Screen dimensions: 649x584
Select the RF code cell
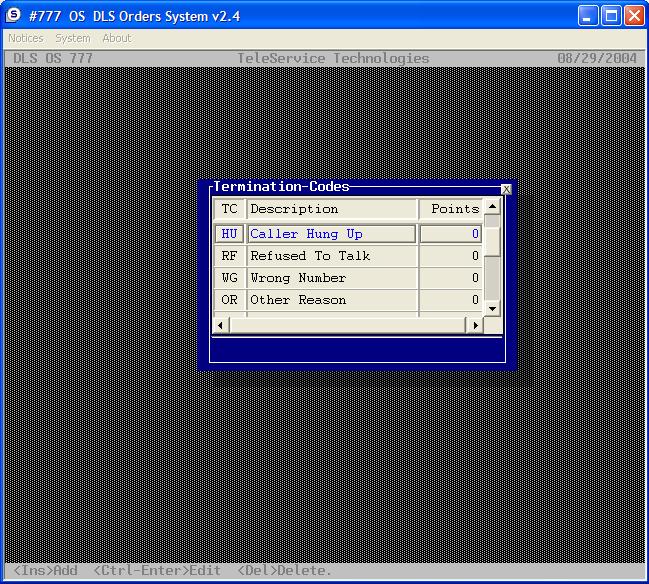[x=229, y=256]
